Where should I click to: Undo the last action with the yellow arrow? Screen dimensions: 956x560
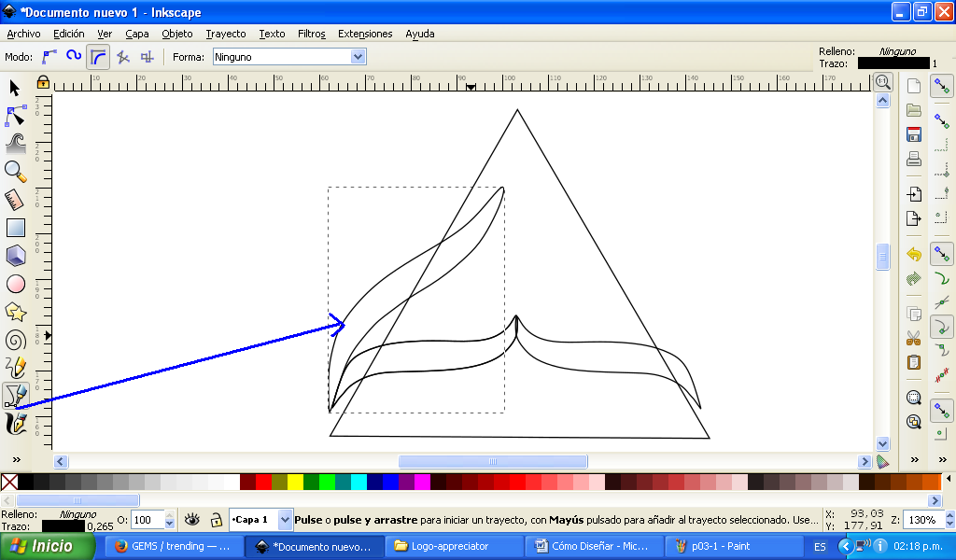[913, 254]
